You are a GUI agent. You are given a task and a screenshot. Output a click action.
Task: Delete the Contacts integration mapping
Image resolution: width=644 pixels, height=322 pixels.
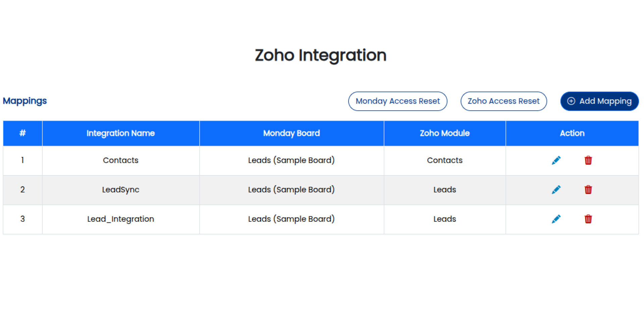tap(588, 160)
